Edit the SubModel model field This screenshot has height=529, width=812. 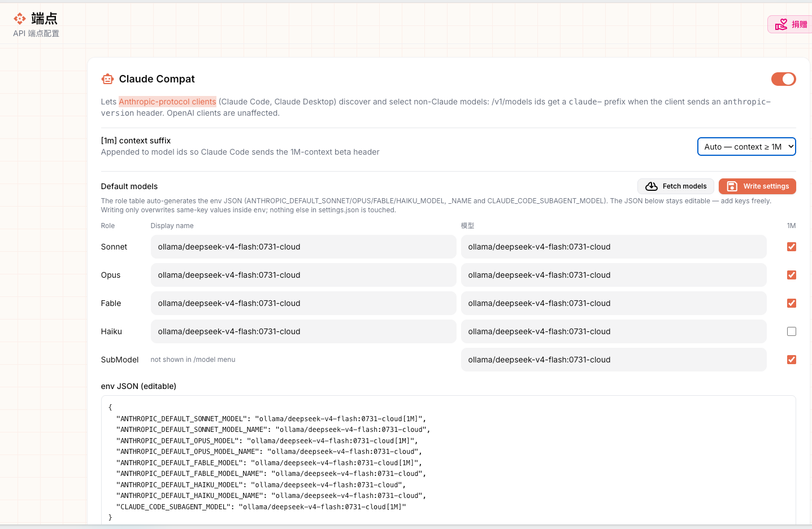click(614, 360)
